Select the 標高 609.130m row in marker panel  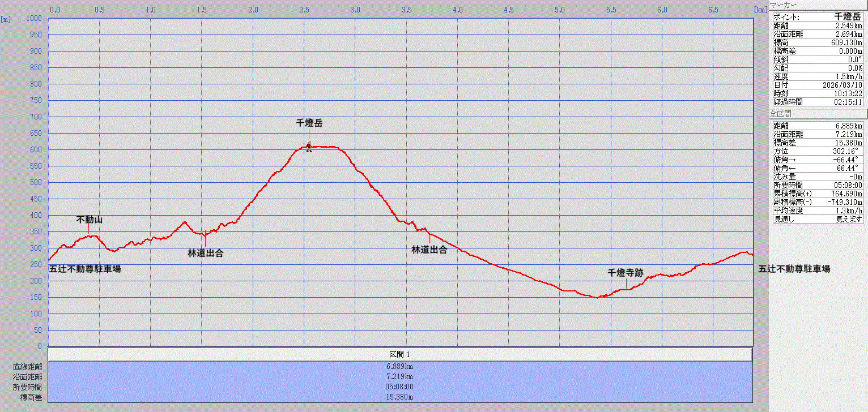(818, 42)
